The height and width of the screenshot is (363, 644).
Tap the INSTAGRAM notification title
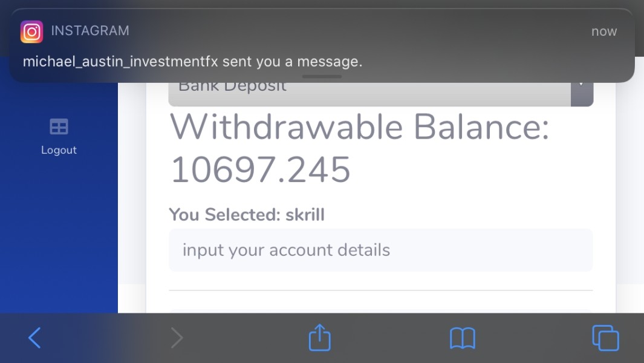tap(90, 30)
